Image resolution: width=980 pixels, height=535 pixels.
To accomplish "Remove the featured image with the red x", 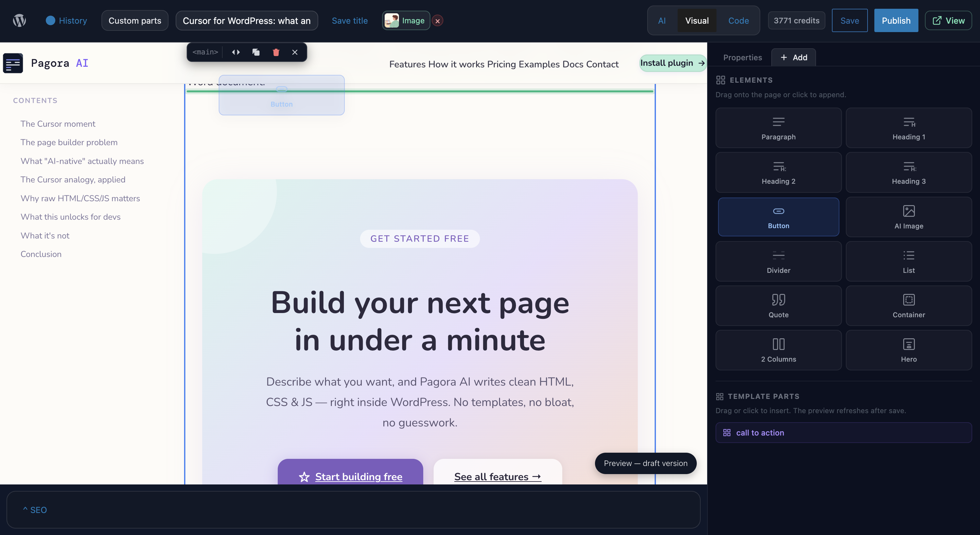I will point(437,21).
